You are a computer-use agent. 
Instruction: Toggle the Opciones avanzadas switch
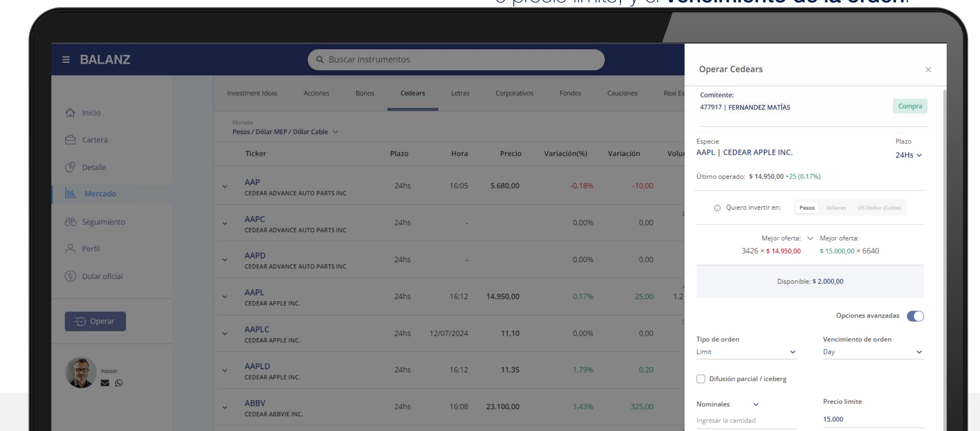click(x=915, y=316)
